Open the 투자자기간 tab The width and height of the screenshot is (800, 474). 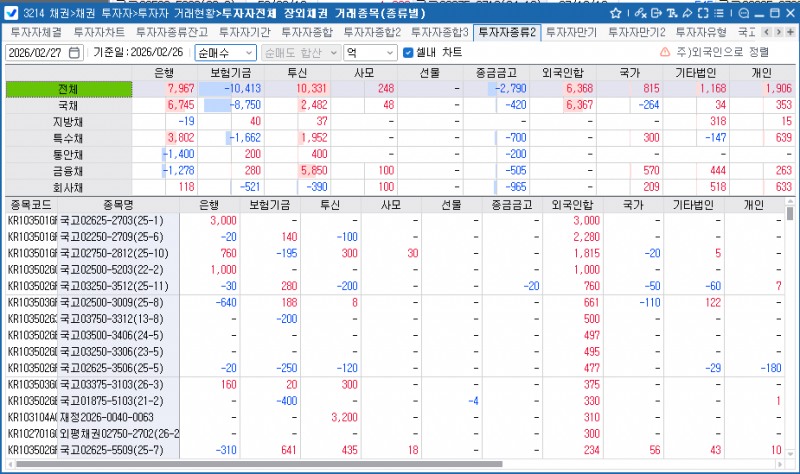click(x=245, y=32)
